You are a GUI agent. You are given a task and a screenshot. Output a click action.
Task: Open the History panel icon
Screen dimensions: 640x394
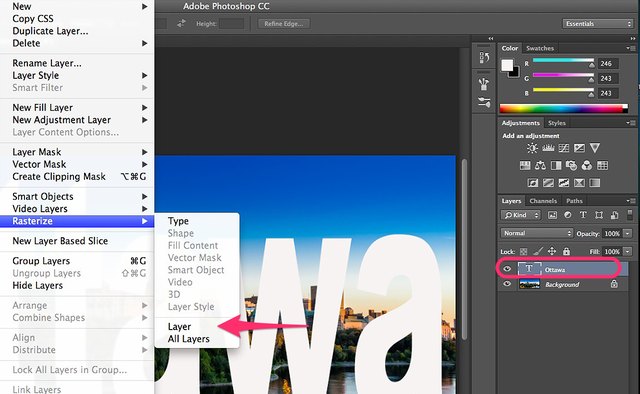[x=484, y=58]
